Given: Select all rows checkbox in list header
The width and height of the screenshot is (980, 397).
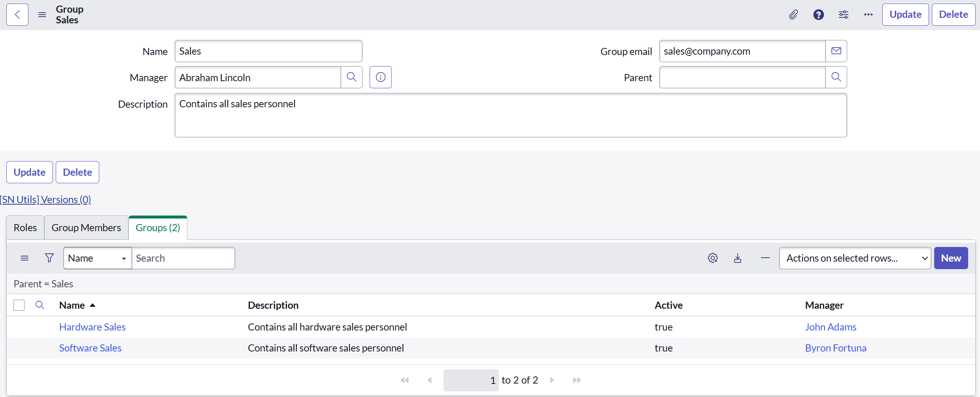Looking at the screenshot, I should pyautogui.click(x=19, y=305).
